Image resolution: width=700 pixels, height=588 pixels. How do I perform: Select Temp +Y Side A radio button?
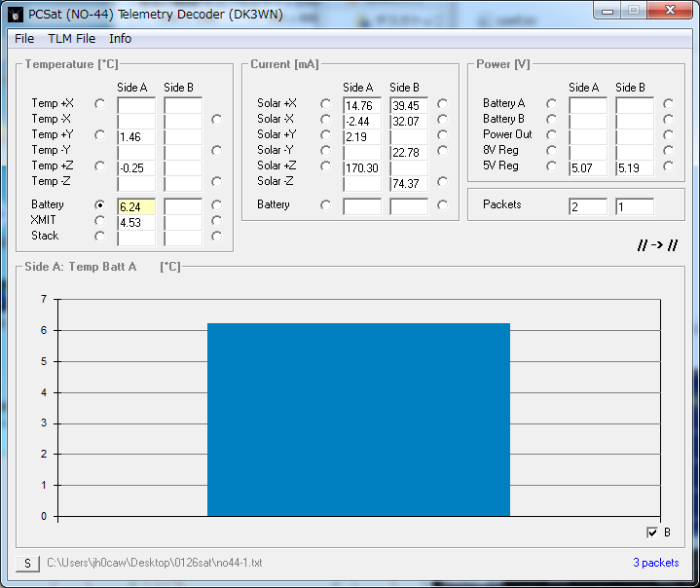point(100,135)
